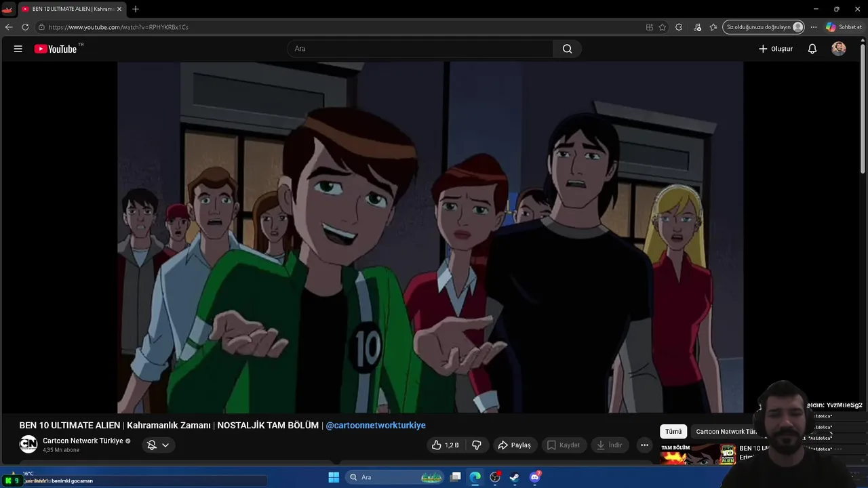Image resolution: width=868 pixels, height=488 pixels.
Task: Open the media control music icon
Action: [697, 27]
